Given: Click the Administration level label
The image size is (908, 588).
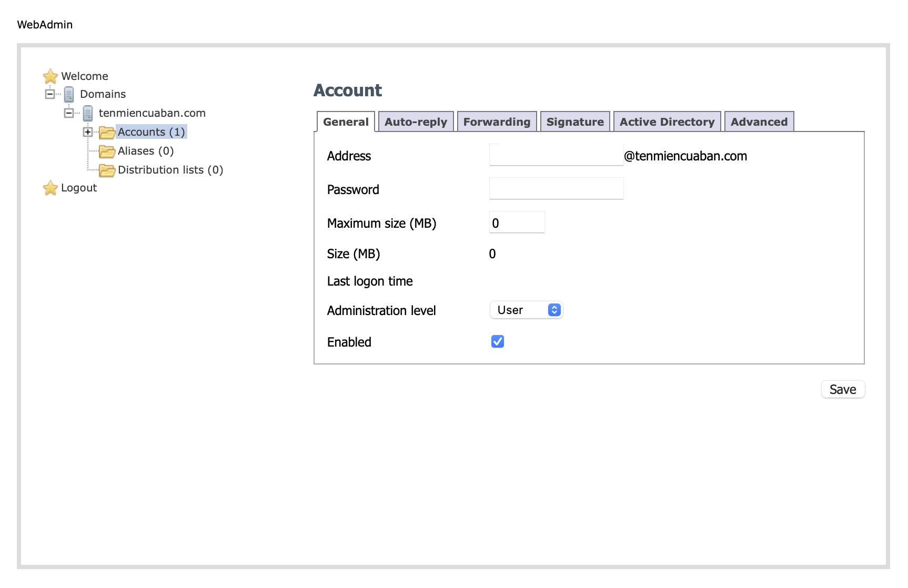Looking at the screenshot, I should pos(381,311).
